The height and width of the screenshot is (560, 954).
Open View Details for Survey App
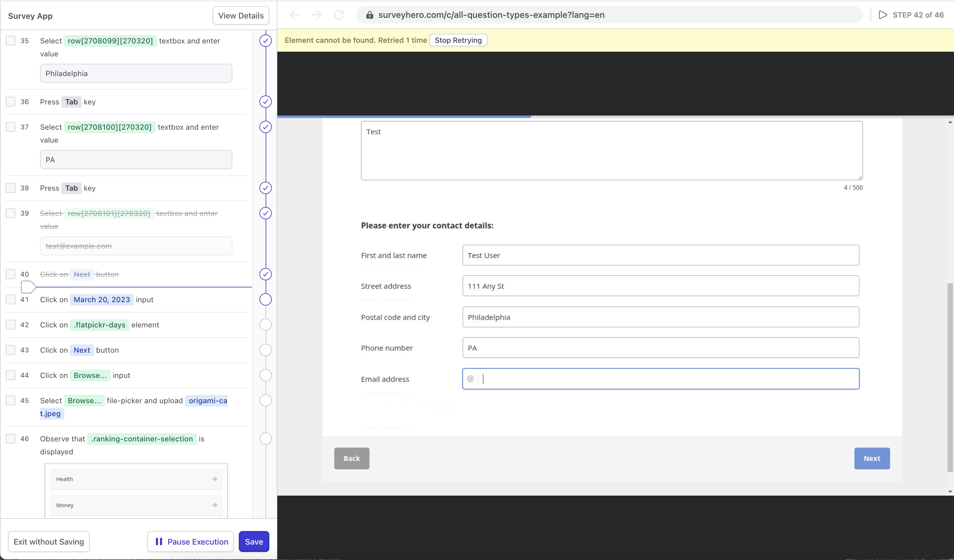click(x=241, y=15)
